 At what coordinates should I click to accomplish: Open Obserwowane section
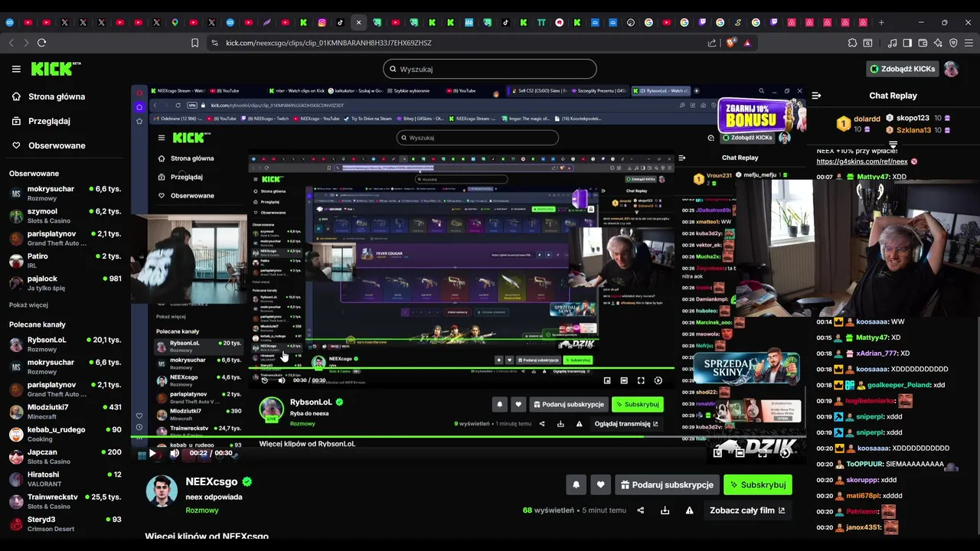pos(57,145)
